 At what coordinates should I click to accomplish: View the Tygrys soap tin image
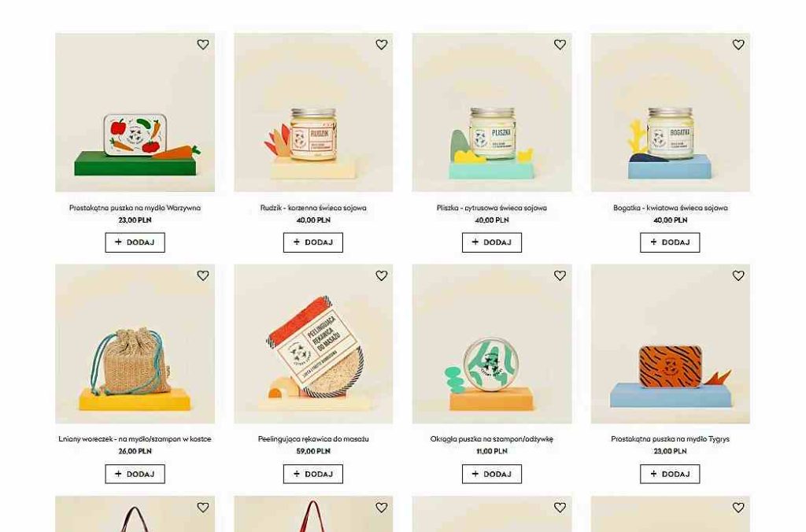point(671,344)
